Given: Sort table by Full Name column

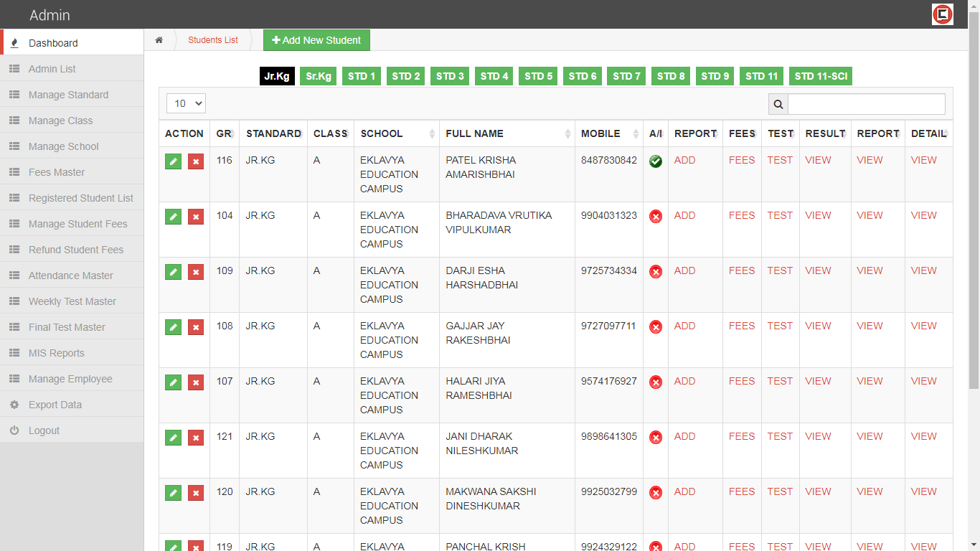Looking at the screenshot, I should tap(507, 133).
